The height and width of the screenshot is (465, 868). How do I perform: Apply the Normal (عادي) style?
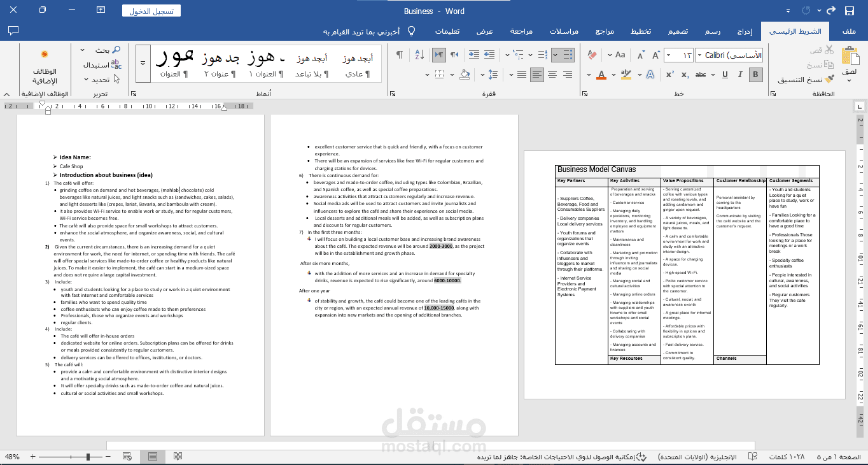pyautogui.click(x=358, y=64)
